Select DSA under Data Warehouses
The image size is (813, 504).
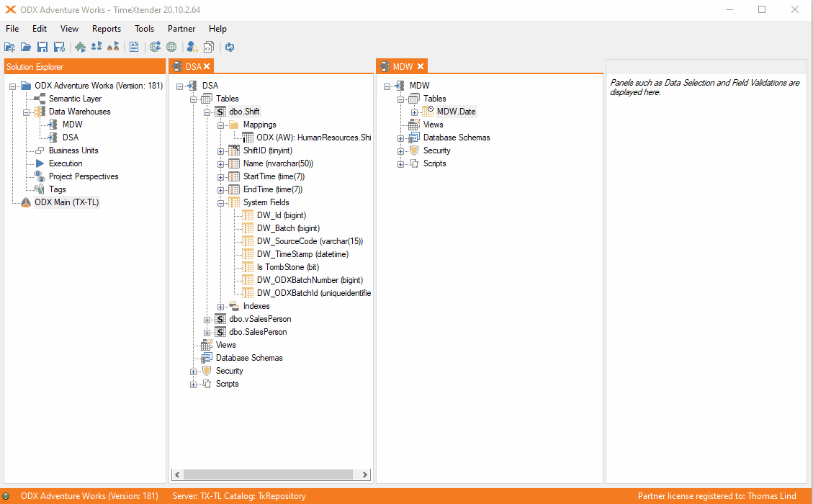click(71, 138)
